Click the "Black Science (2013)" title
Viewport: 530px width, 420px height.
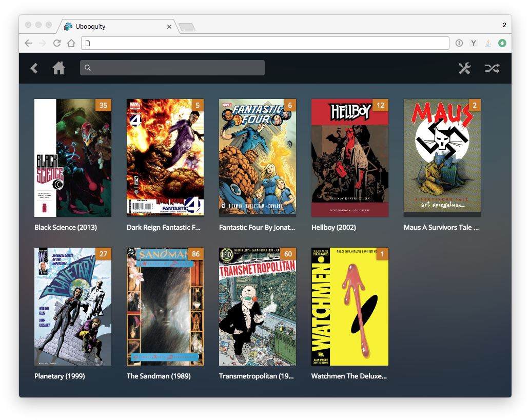click(x=66, y=227)
